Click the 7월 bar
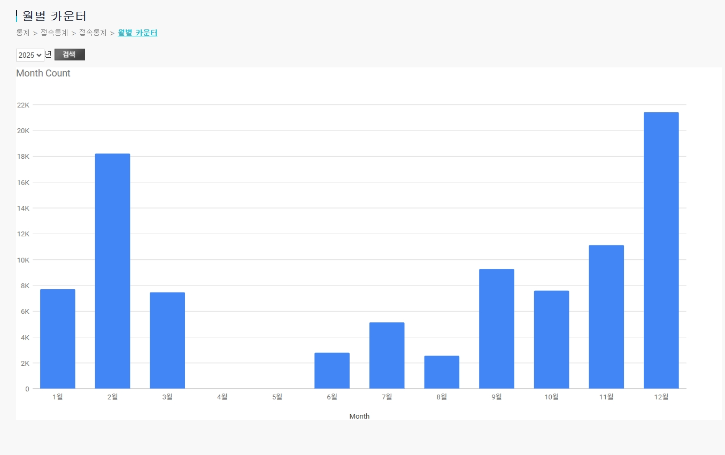This screenshot has width=725, height=455. point(387,356)
